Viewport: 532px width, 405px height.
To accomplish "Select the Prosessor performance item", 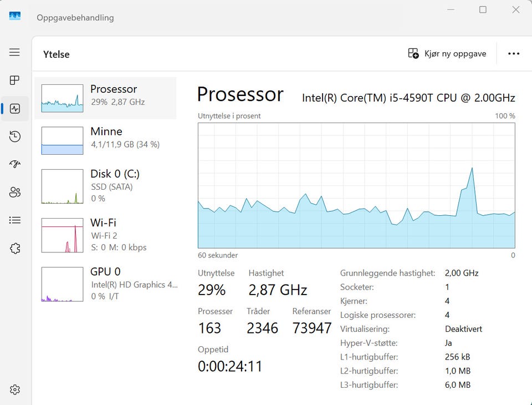I will [x=105, y=98].
